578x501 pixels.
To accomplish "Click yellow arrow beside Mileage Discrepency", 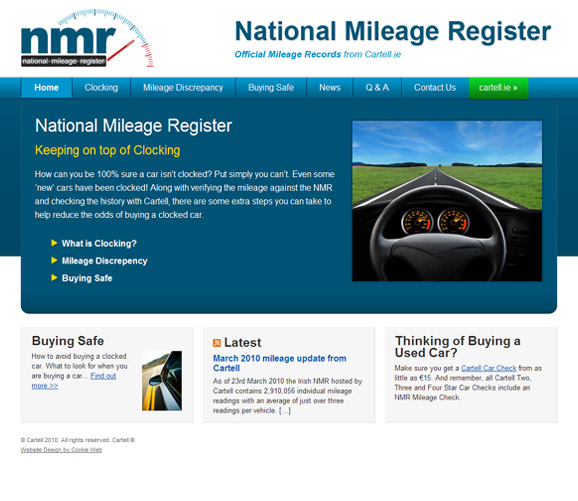I will 54,260.
